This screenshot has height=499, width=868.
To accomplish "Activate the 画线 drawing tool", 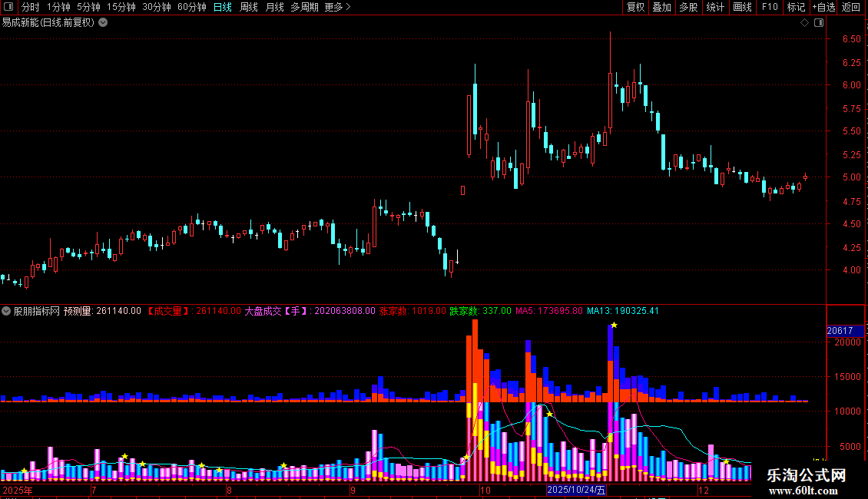I will tap(742, 7).
